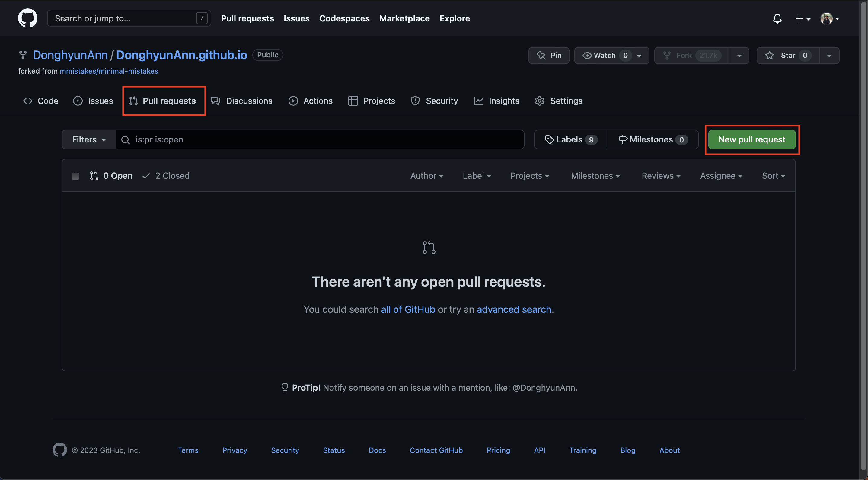Open the Reviews filter dropdown
The height and width of the screenshot is (480, 868).
click(661, 176)
